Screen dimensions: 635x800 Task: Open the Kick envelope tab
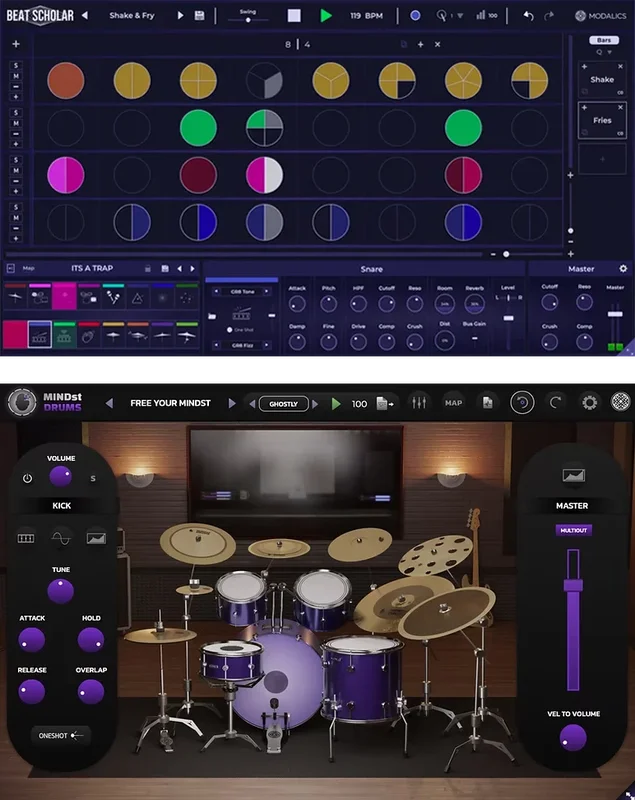96,538
